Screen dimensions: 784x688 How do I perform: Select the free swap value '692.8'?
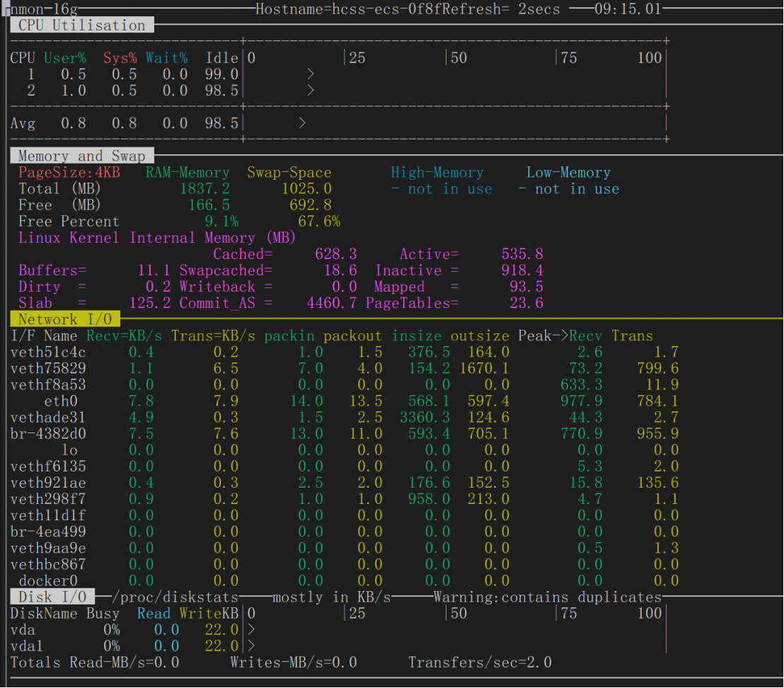tap(310, 205)
